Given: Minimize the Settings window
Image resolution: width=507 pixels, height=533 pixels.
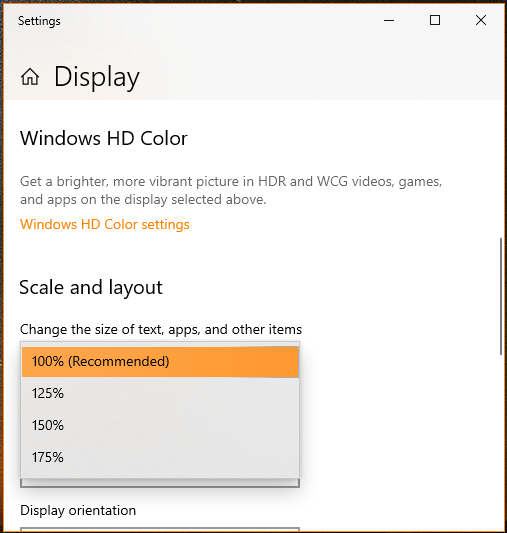Looking at the screenshot, I should [x=389, y=20].
